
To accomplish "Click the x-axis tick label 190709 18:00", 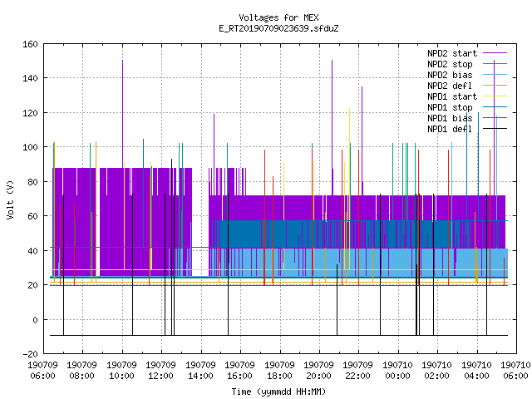I will coord(280,371).
